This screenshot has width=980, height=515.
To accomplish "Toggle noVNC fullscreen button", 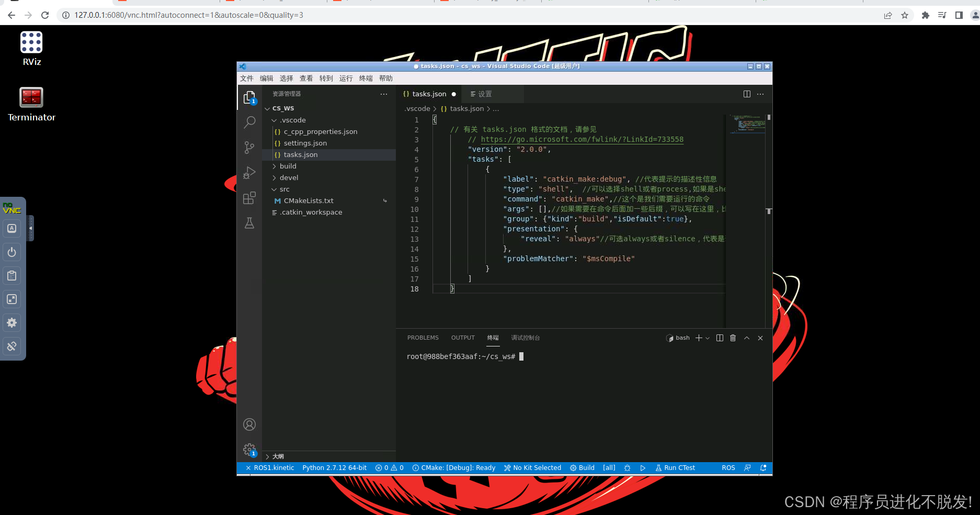I will click(12, 299).
